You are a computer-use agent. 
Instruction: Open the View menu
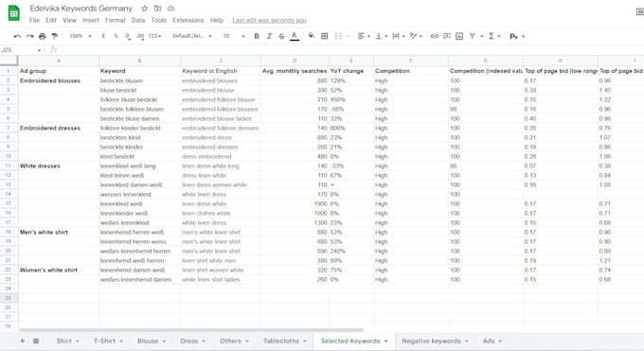pyautogui.click(x=69, y=20)
